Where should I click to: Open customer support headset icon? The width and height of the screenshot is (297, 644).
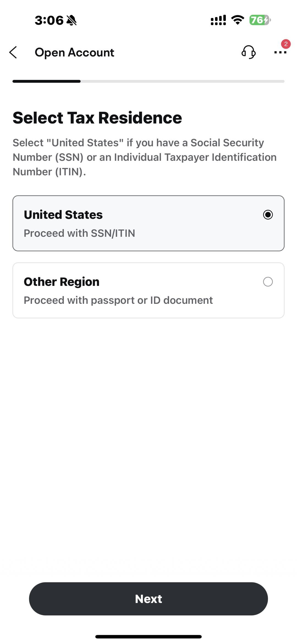pyautogui.click(x=249, y=52)
